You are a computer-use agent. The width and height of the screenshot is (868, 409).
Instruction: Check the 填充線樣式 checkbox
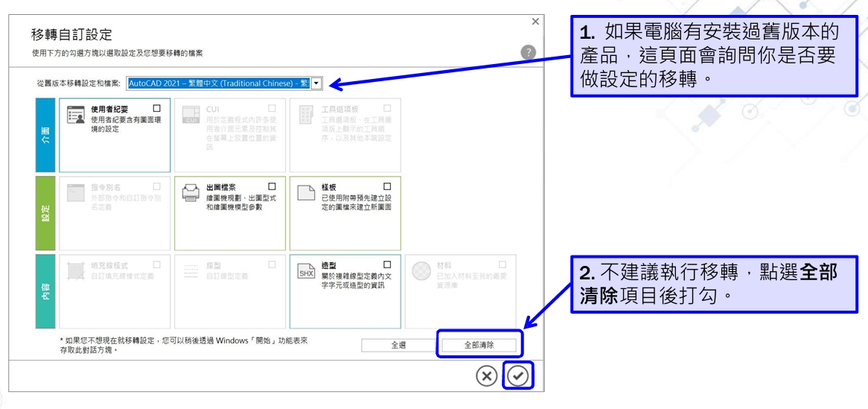(156, 264)
